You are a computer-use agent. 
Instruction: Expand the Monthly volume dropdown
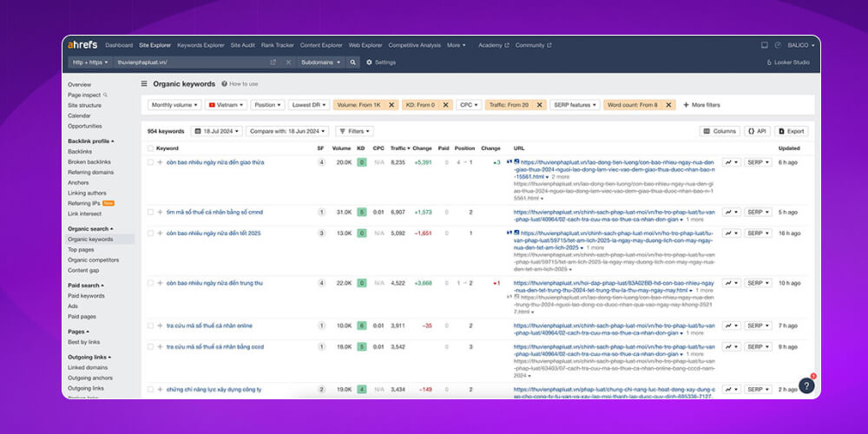tap(173, 105)
